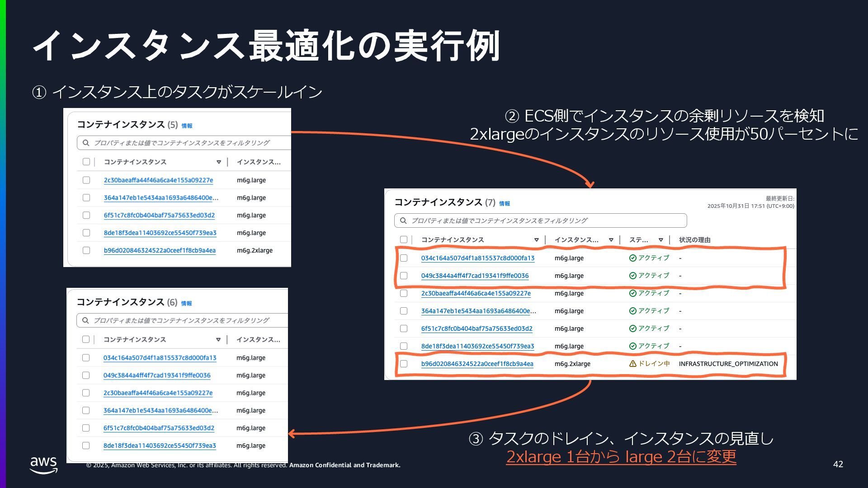The image size is (868, 488).
Task: Open link 034c164a507d4f1a in 6-instance panel
Action: (160, 358)
